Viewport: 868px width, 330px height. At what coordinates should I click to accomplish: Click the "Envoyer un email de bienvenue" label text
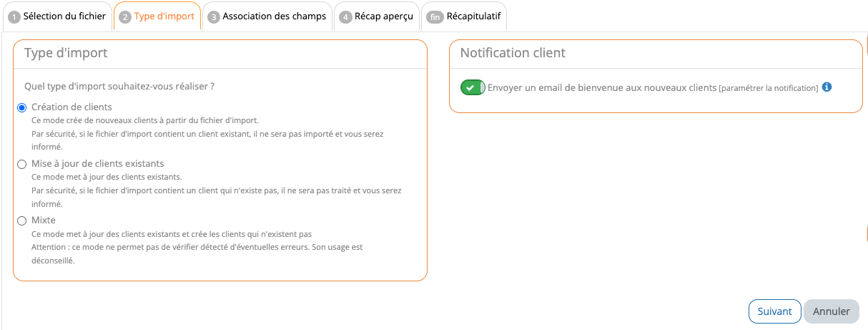[x=601, y=88]
